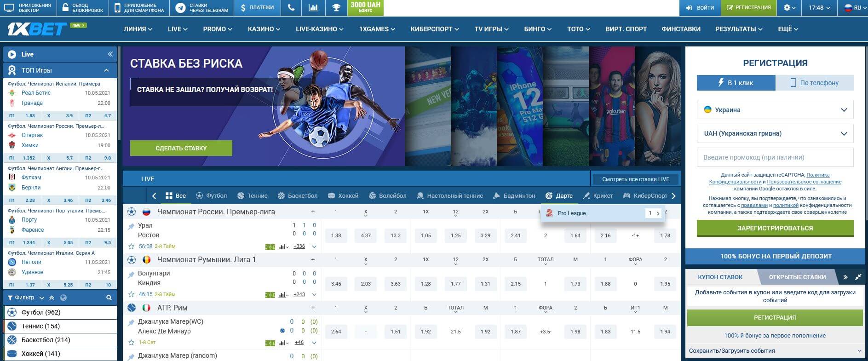Open the Украина country dropdown
Image resolution: width=868 pixels, height=361 pixels.
pos(775,110)
